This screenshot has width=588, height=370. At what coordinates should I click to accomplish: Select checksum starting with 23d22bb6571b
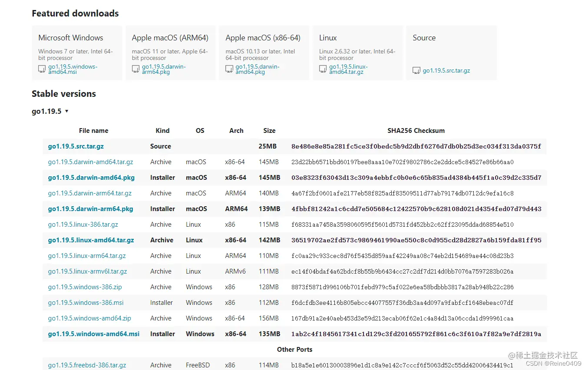pos(403,162)
